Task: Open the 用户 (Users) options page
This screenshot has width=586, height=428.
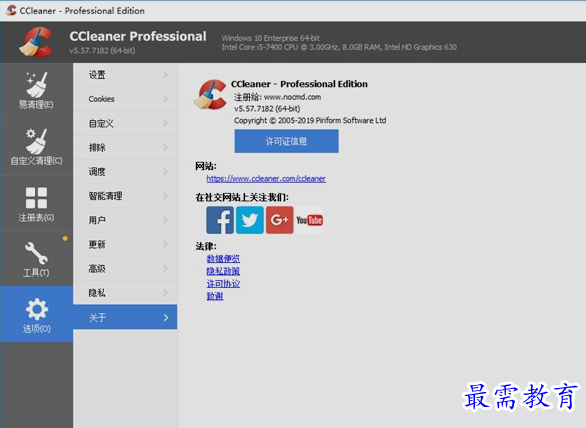Action: pyautogui.click(x=125, y=220)
